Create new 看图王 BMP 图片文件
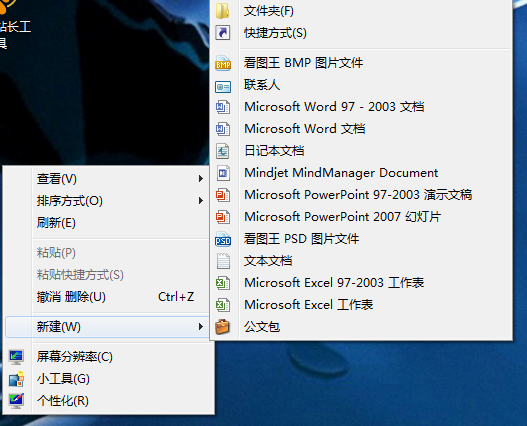This screenshot has width=527, height=426. (361, 63)
